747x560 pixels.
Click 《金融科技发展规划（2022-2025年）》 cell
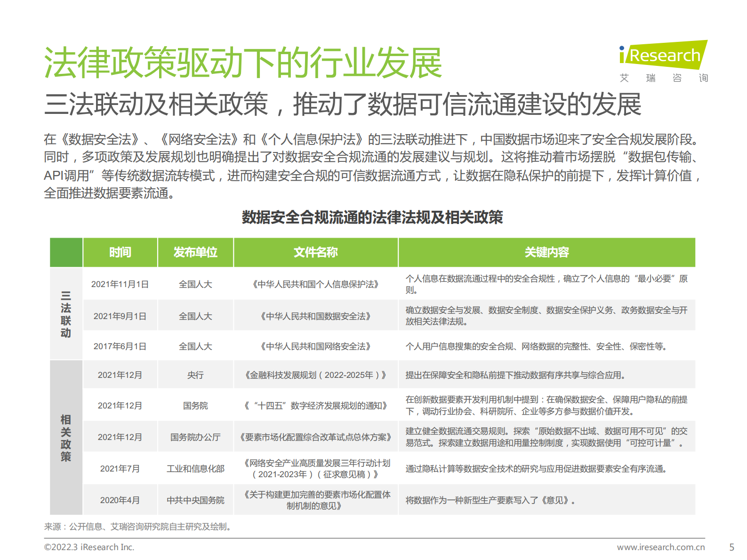tap(316, 375)
